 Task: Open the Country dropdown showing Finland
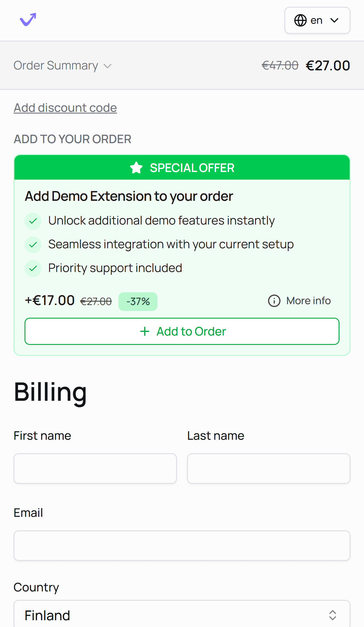click(182, 615)
